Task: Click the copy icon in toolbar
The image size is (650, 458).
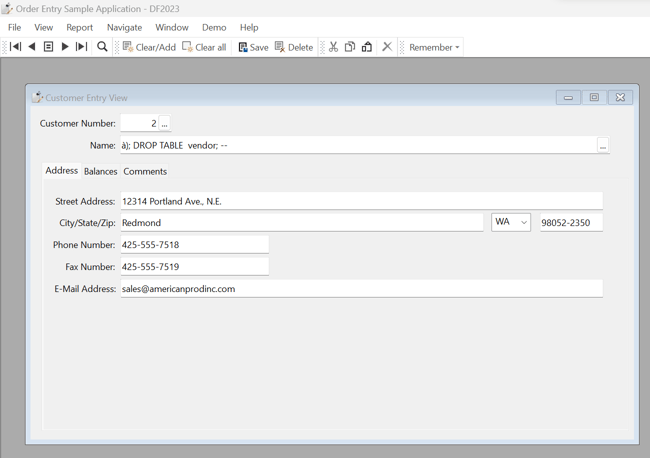Action: coord(350,47)
